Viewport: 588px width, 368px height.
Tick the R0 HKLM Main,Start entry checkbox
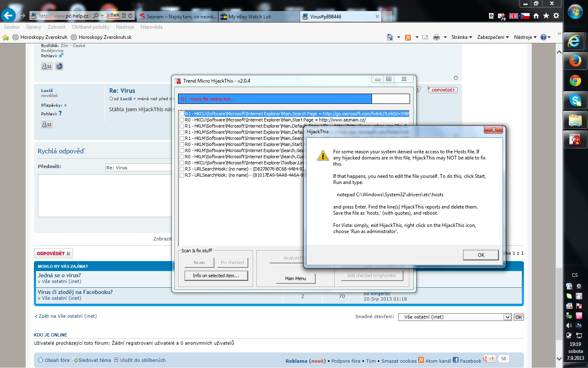pyautogui.click(x=182, y=145)
